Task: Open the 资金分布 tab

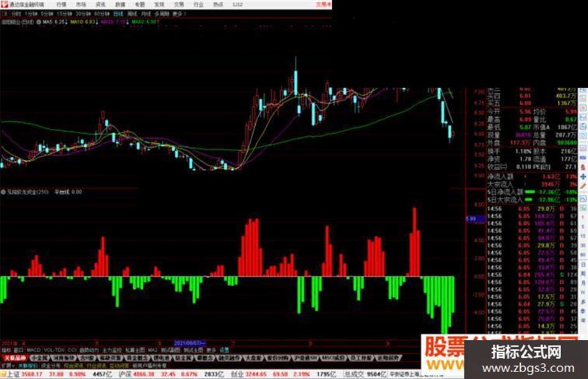Action: [50, 365]
